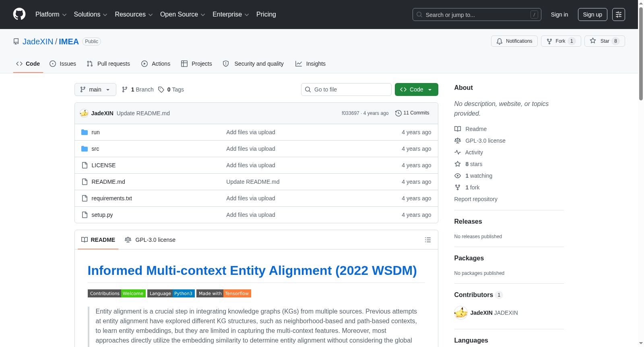Click the JadeXIN contributor avatar

click(x=461, y=313)
